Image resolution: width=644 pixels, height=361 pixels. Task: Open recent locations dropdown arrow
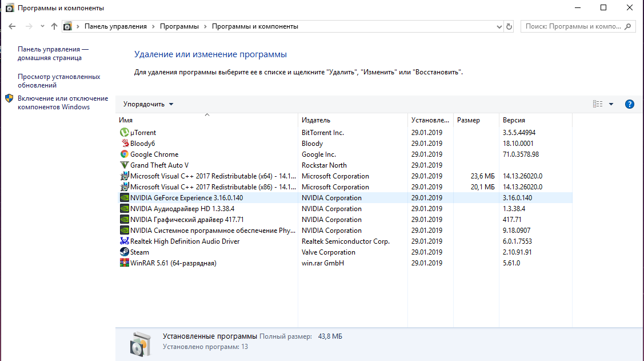point(42,26)
